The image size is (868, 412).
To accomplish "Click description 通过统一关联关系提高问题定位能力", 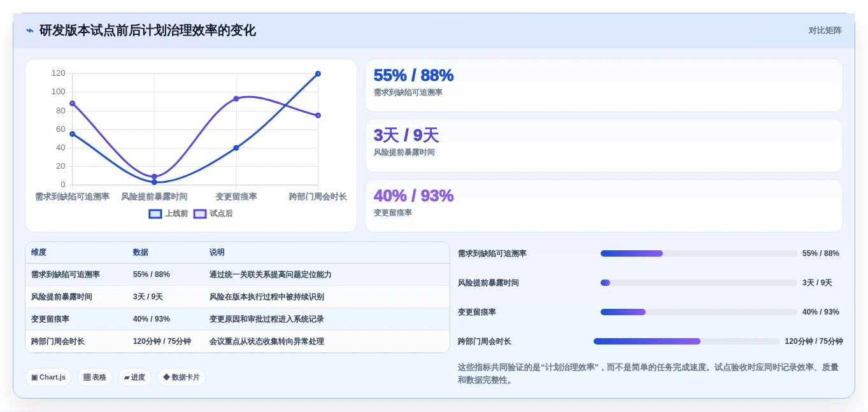I will pos(270,274).
